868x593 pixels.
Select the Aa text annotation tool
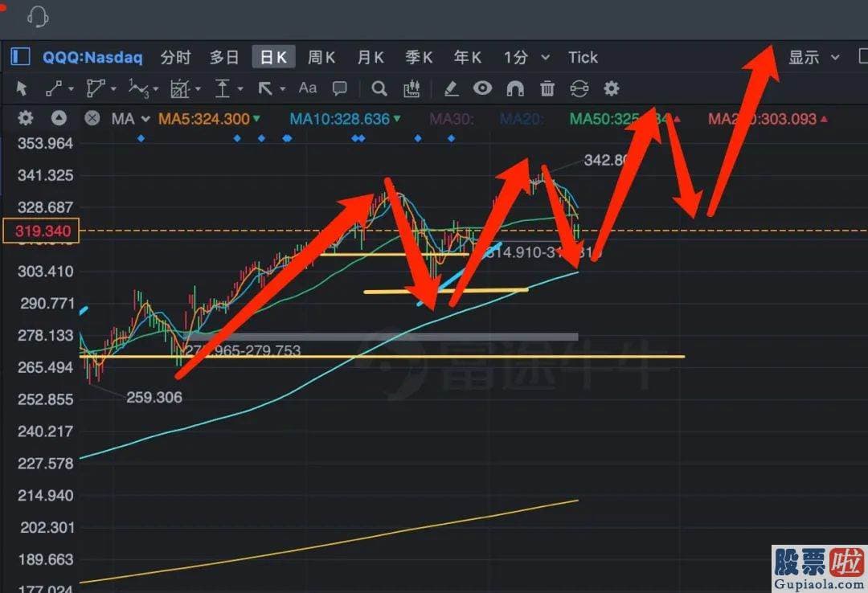pos(308,88)
